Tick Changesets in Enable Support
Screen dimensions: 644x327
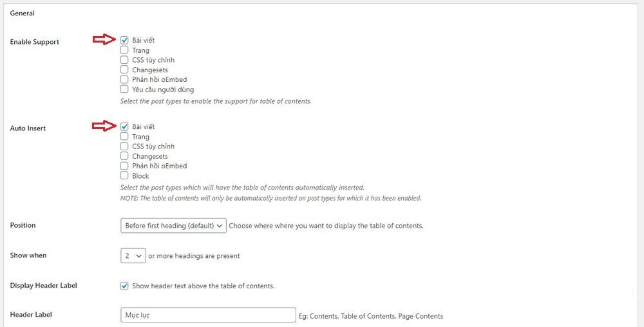(124, 70)
